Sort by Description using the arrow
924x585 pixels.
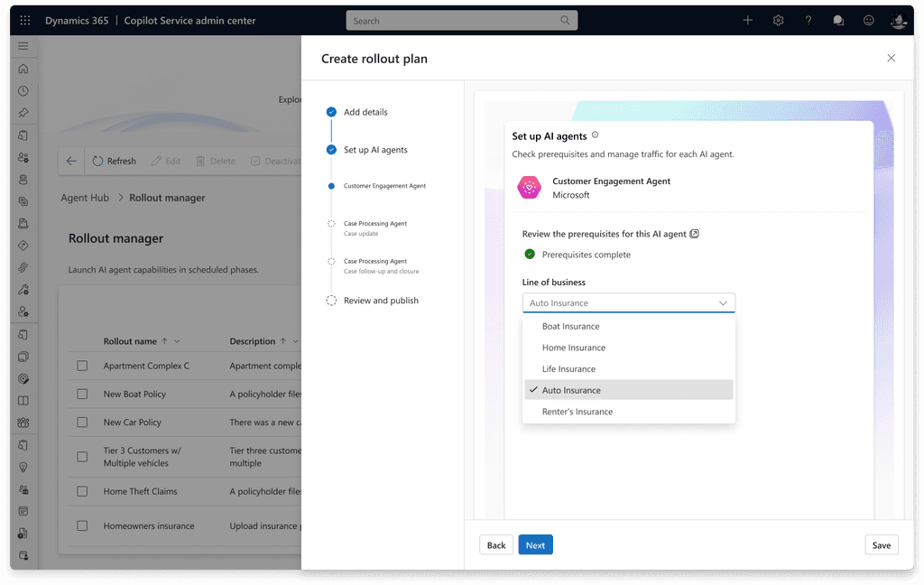click(282, 341)
